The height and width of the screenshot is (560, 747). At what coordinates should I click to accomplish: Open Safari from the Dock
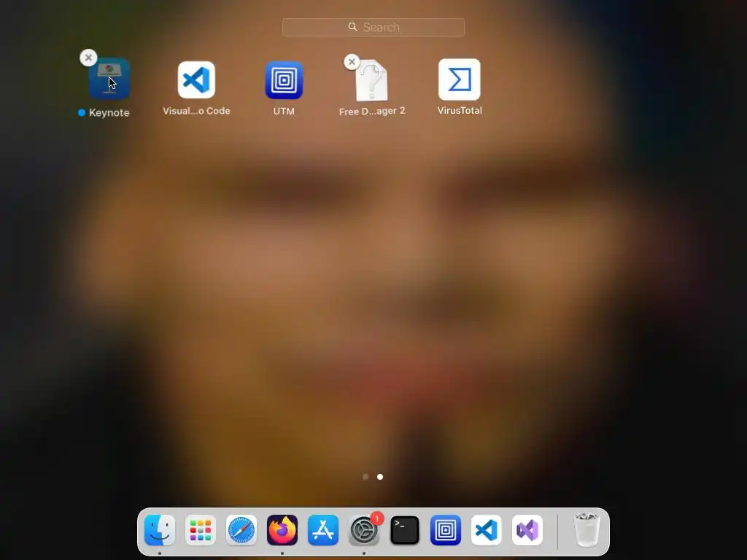[241, 530]
